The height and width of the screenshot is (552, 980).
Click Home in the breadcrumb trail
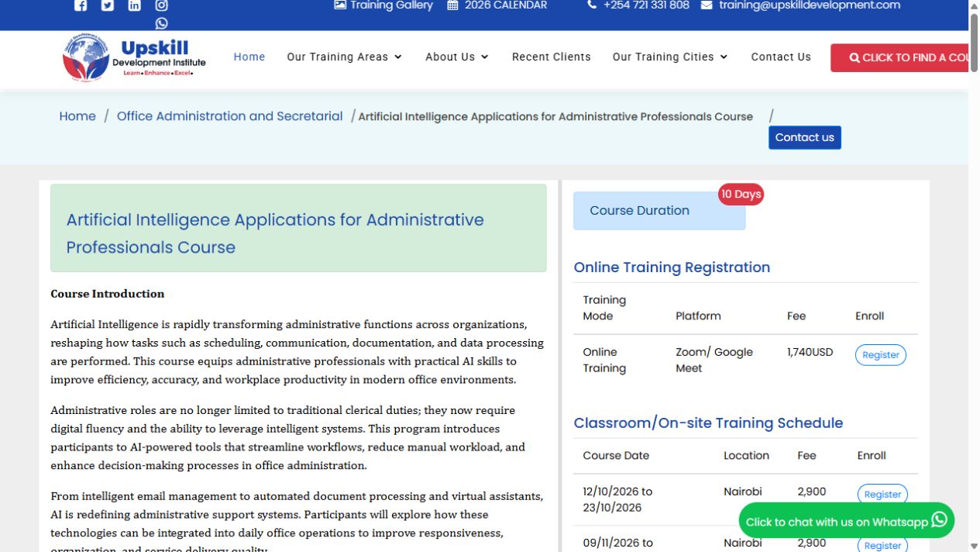(77, 116)
